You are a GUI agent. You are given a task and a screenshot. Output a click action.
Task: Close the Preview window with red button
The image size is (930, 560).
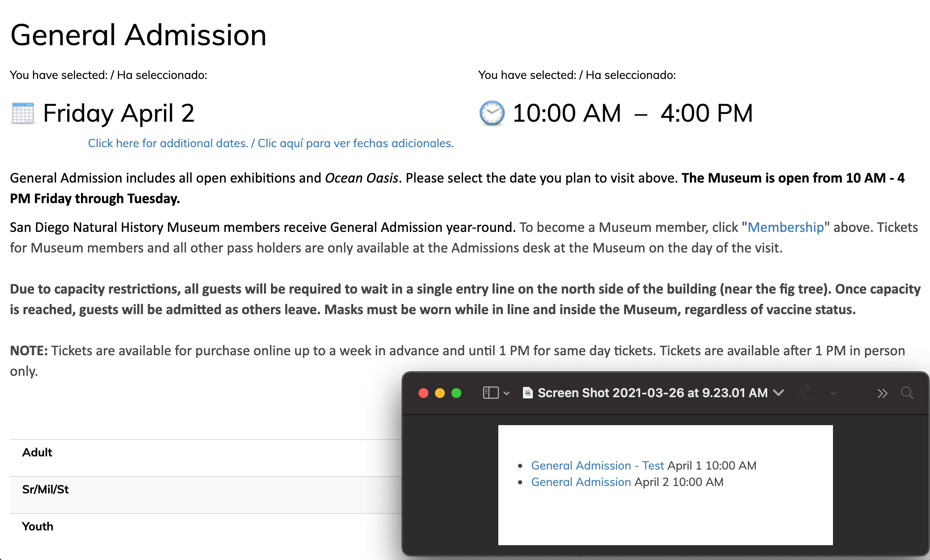coord(423,393)
